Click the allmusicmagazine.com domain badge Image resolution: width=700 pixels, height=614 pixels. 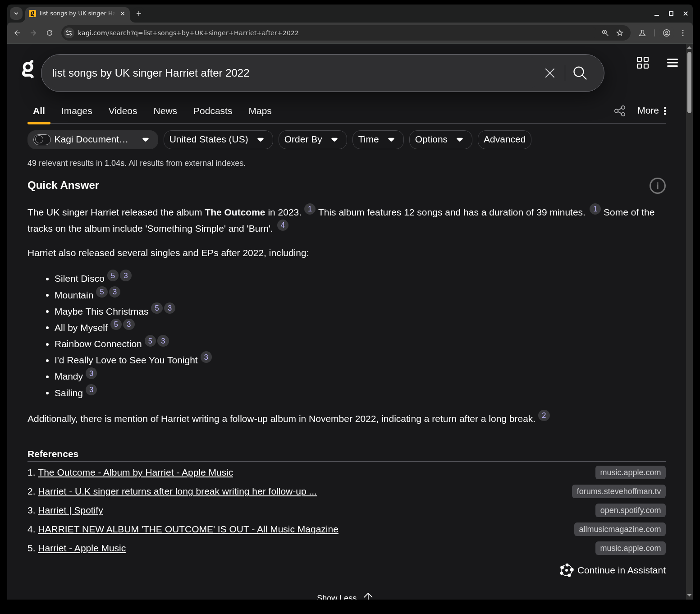[619, 529]
